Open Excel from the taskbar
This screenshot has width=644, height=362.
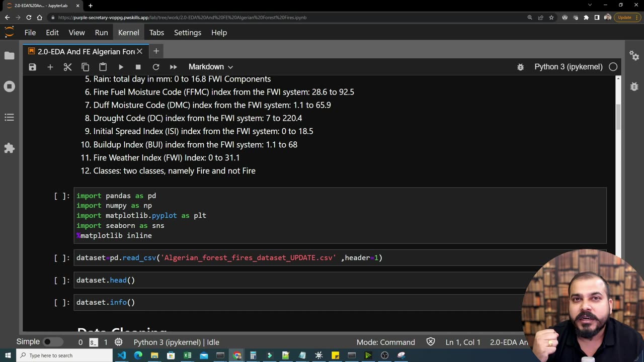click(187, 355)
